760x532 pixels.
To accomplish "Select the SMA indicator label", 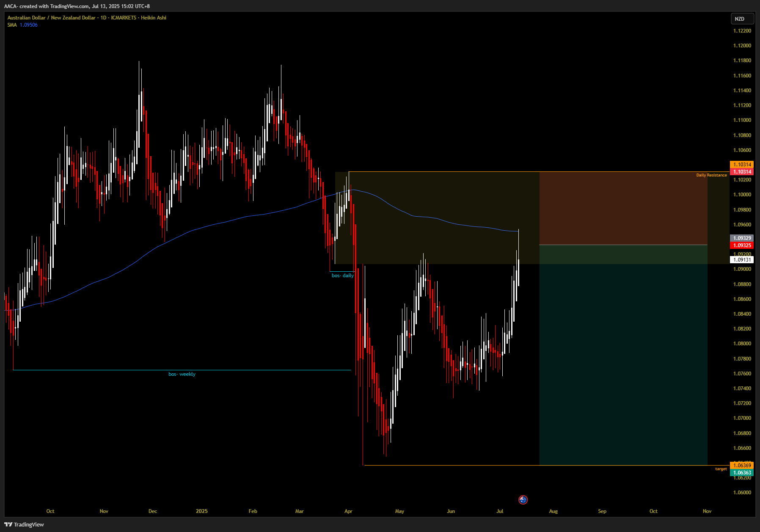I will 12,25.
